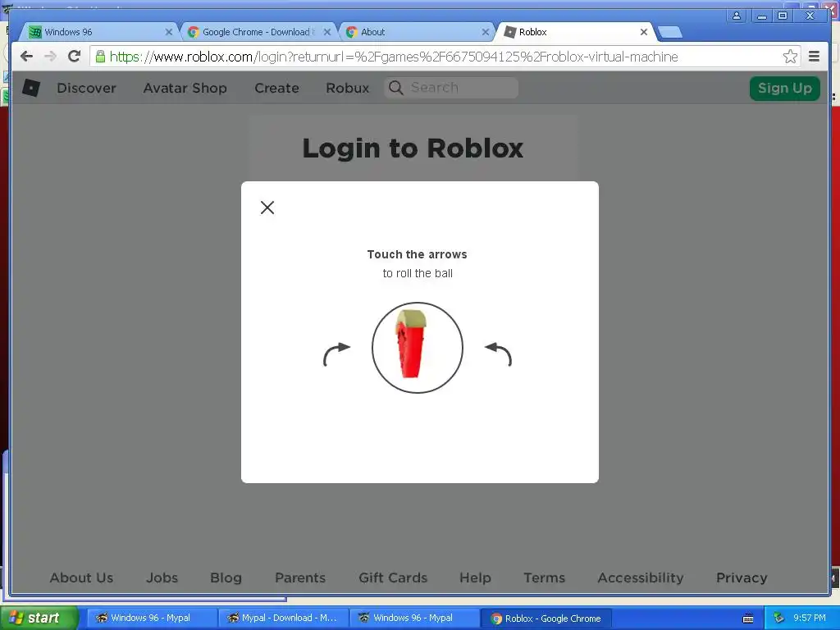Reload the Roblox login page
Viewport: 840px width, 630px height.
[75, 57]
